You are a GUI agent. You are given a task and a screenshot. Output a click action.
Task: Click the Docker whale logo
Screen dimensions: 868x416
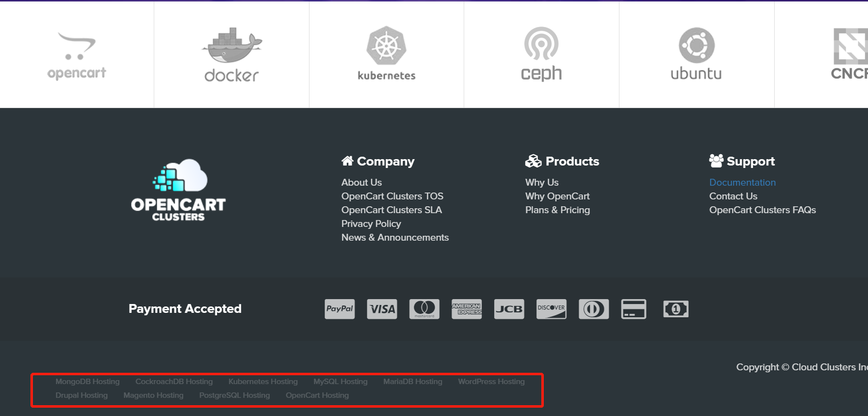pyautogui.click(x=231, y=54)
